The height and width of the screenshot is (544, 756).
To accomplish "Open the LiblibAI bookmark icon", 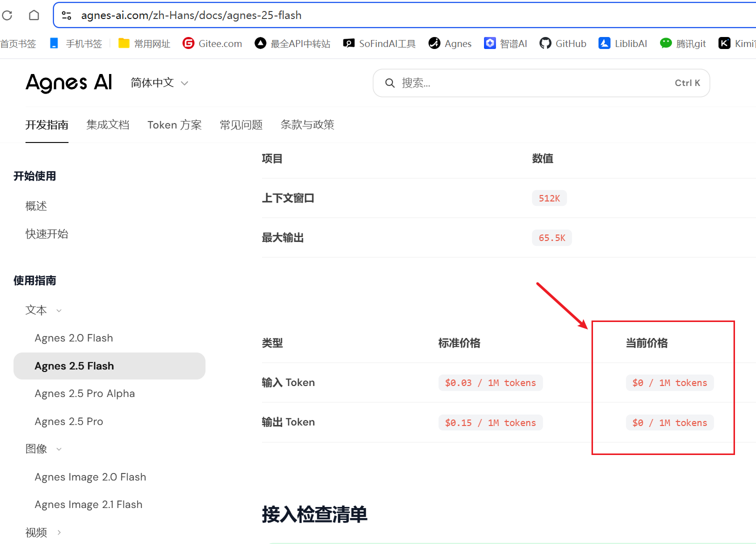I will click(x=604, y=43).
